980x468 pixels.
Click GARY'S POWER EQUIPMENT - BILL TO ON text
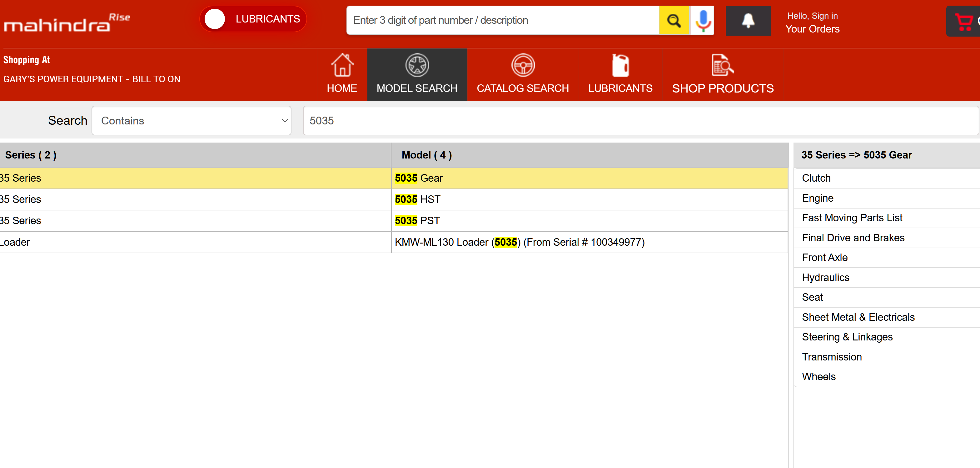(92, 79)
